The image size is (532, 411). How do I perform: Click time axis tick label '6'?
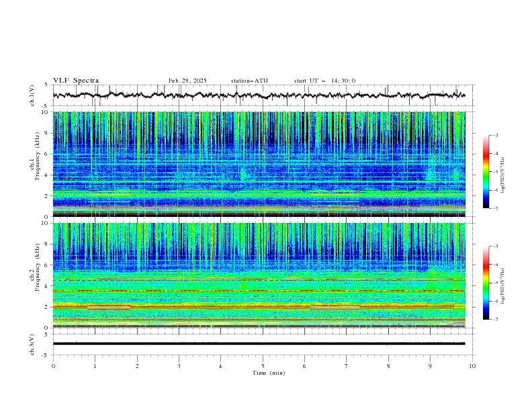tap(304, 366)
